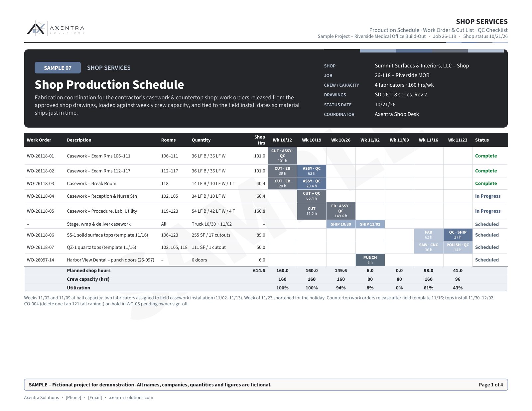Click the Shop Production Schedule heading
Image resolution: width=532 pixels, height=411 pixels.
point(109,85)
